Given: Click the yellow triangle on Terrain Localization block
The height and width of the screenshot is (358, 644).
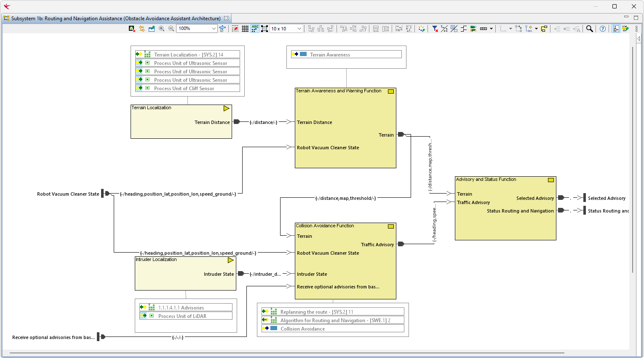Looking at the screenshot, I should point(226,108).
